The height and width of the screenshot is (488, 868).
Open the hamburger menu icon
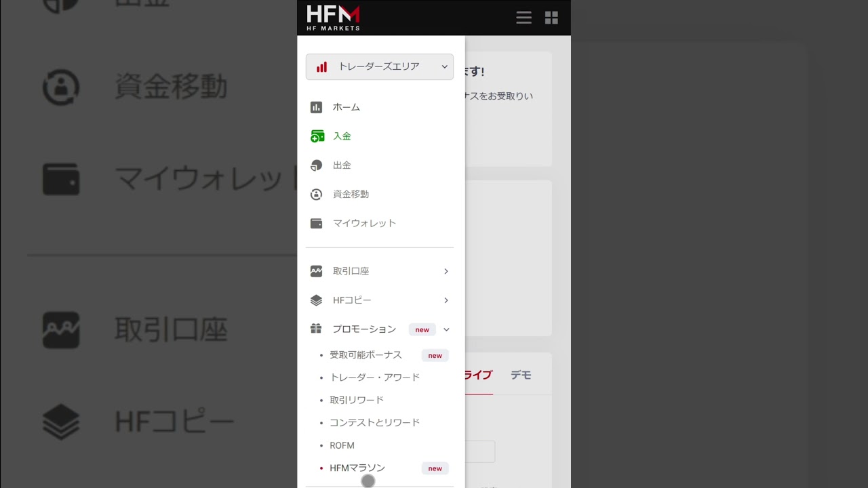tap(524, 18)
